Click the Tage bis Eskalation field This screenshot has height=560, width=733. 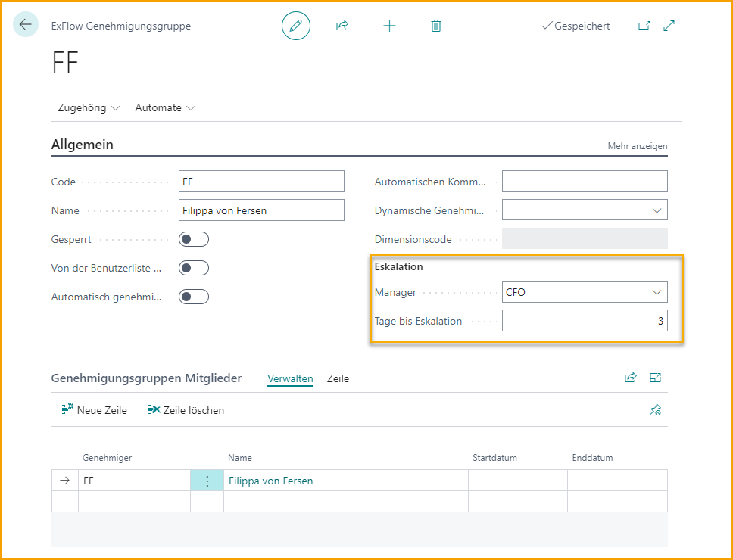(584, 321)
